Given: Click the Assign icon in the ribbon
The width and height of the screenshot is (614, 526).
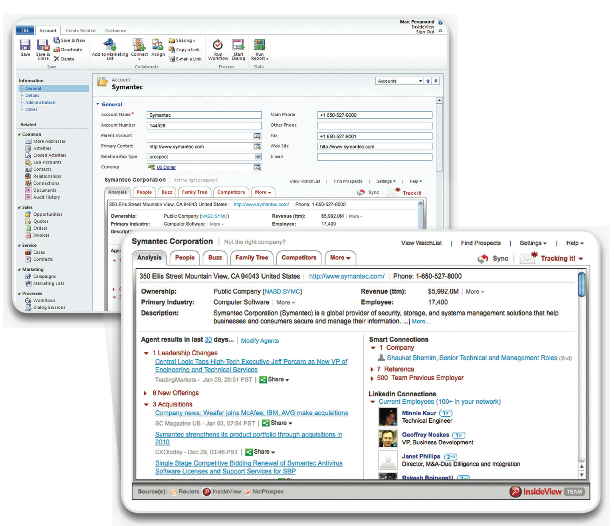Looking at the screenshot, I should coord(158,44).
